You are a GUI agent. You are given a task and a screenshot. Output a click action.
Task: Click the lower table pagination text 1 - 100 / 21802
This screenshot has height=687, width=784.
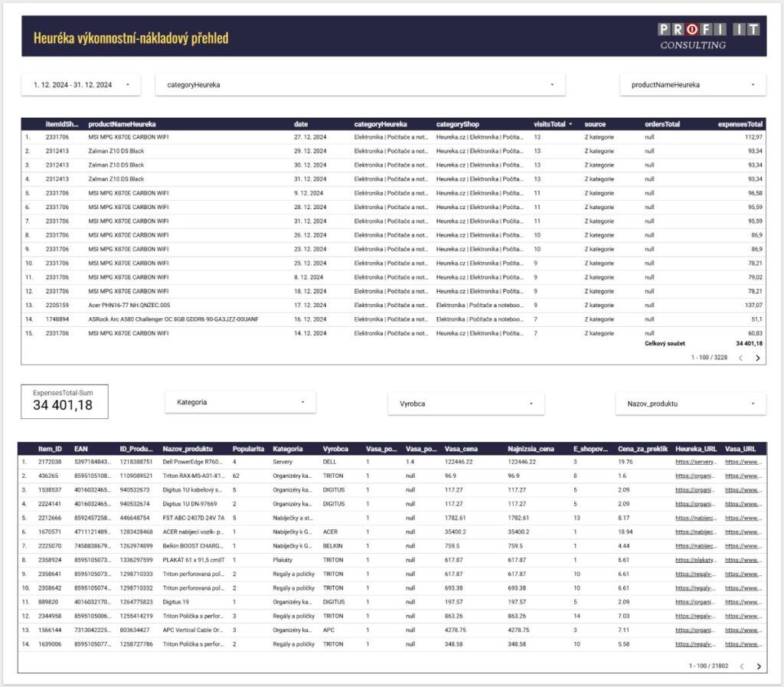[x=708, y=666]
